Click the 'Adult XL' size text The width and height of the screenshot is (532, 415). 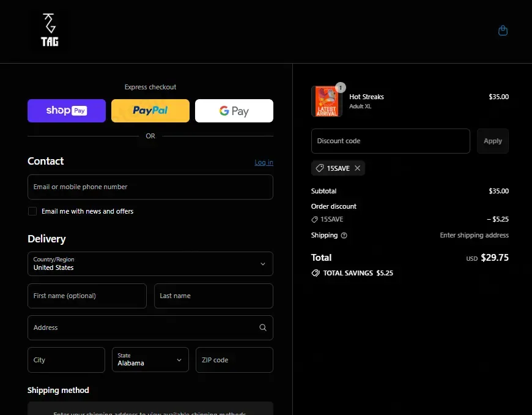click(360, 107)
